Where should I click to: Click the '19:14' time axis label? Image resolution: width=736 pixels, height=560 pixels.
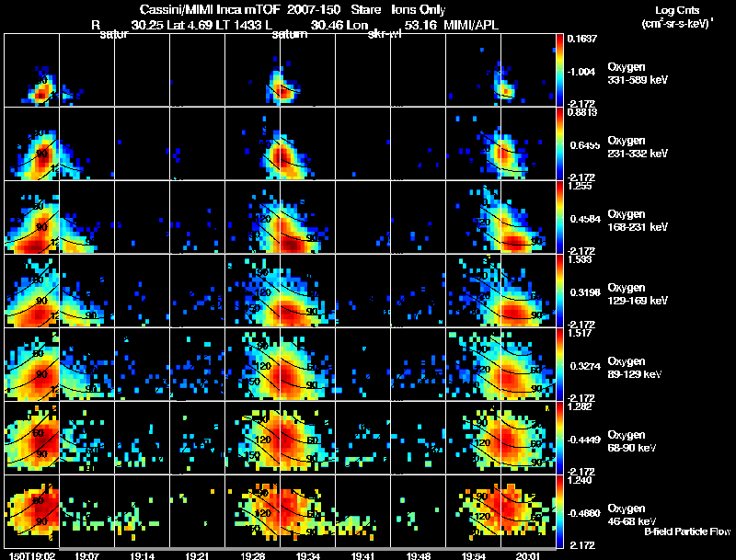(143, 555)
